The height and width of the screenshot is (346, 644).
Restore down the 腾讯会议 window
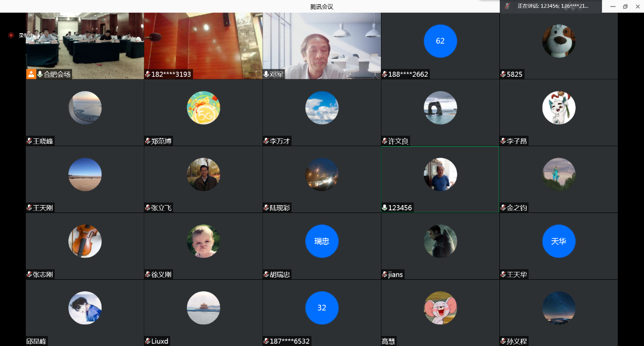[x=625, y=6]
